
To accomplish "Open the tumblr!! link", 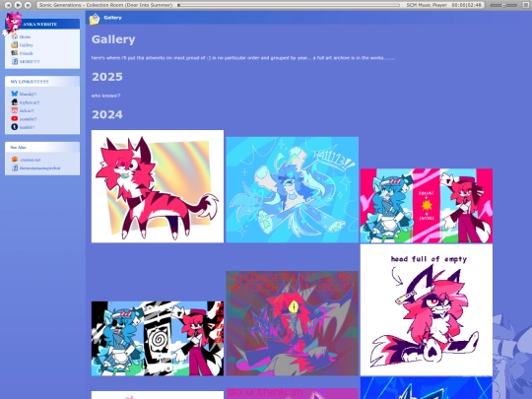I will click(27, 127).
